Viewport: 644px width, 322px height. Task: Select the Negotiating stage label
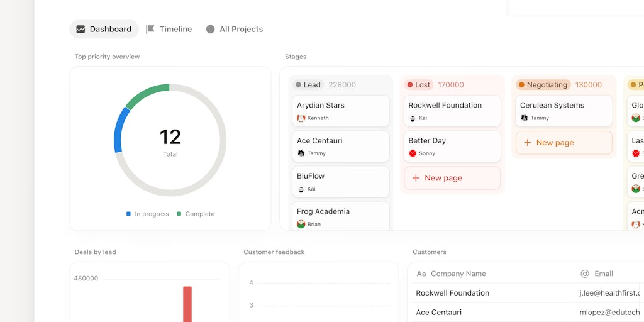(x=543, y=85)
